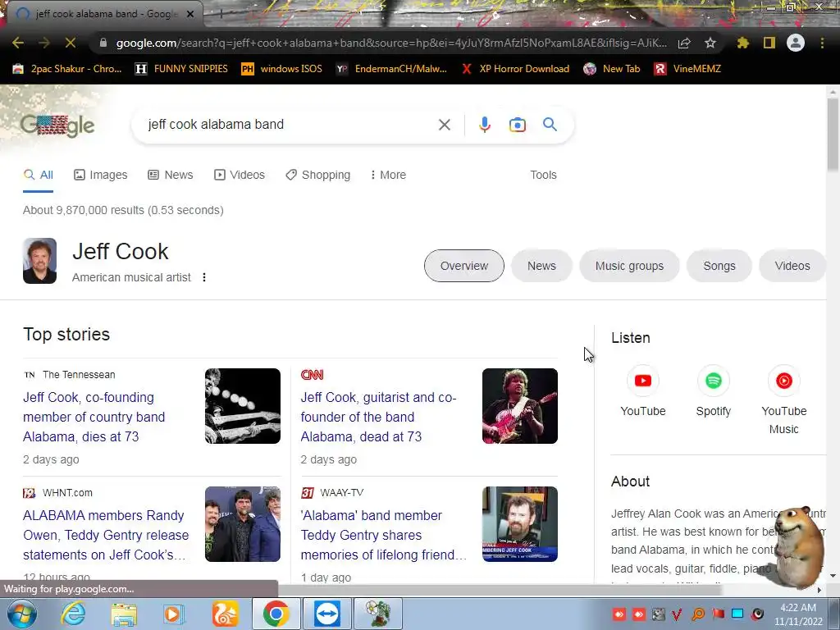Click the vertical page scrollbar thumb
840x630 pixels.
coord(833,135)
